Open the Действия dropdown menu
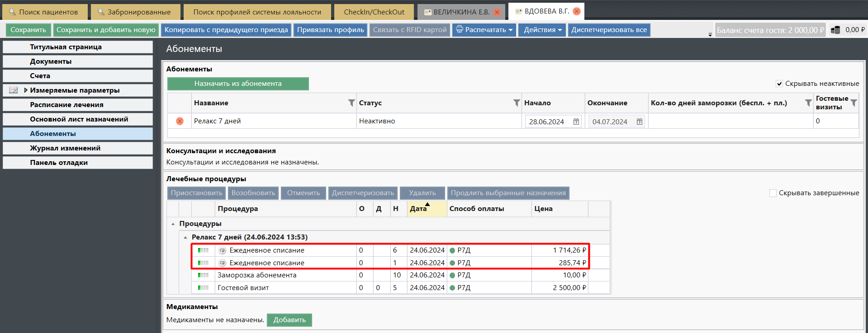868x333 pixels. pyautogui.click(x=542, y=30)
